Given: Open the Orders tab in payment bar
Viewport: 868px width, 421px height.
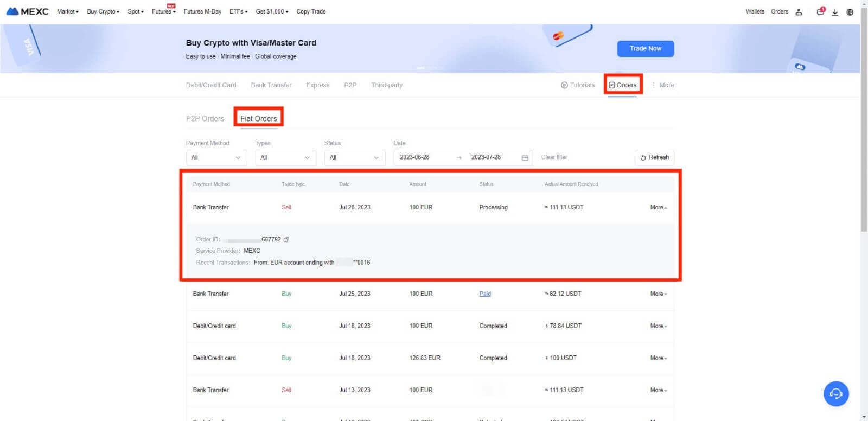Looking at the screenshot, I should point(623,85).
